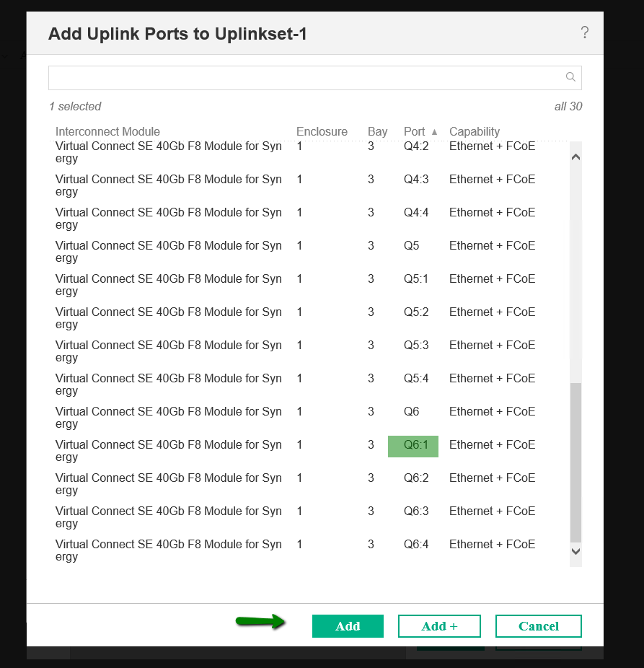The width and height of the screenshot is (644, 668).
Task: Click the scrollbar up arrow
Action: tap(575, 155)
